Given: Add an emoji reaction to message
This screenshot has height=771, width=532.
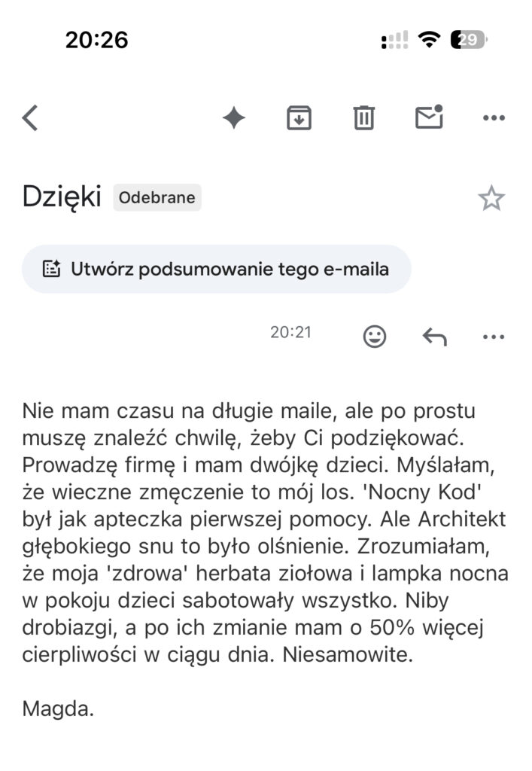Looking at the screenshot, I should [374, 337].
